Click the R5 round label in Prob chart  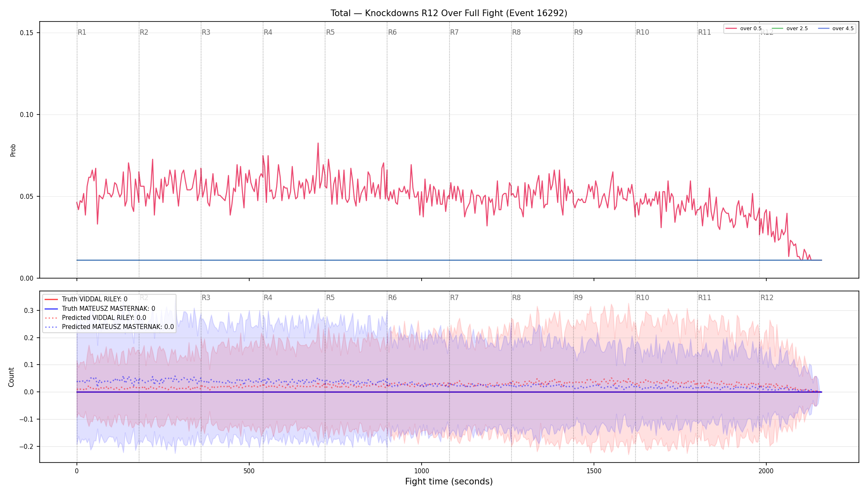pyautogui.click(x=330, y=32)
